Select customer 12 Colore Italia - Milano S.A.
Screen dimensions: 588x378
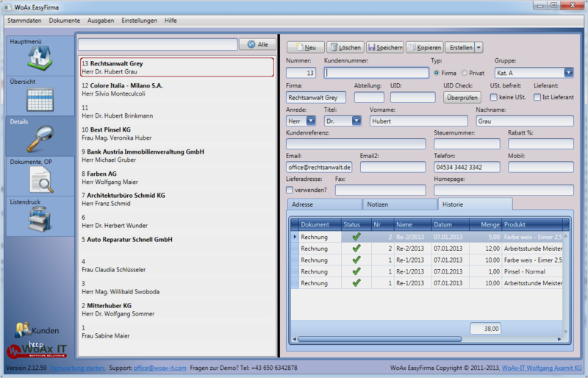click(177, 89)
